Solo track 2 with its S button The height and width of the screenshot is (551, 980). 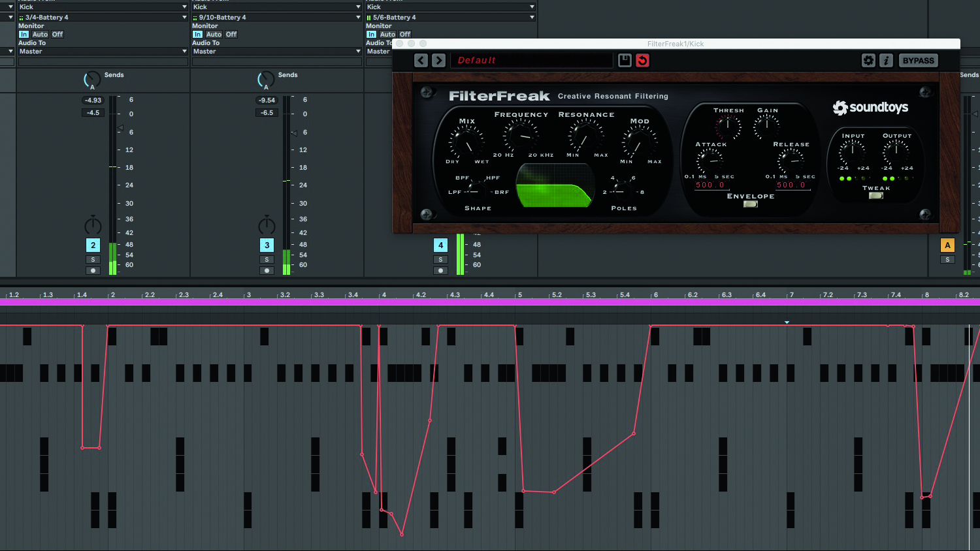coord(93,260)
